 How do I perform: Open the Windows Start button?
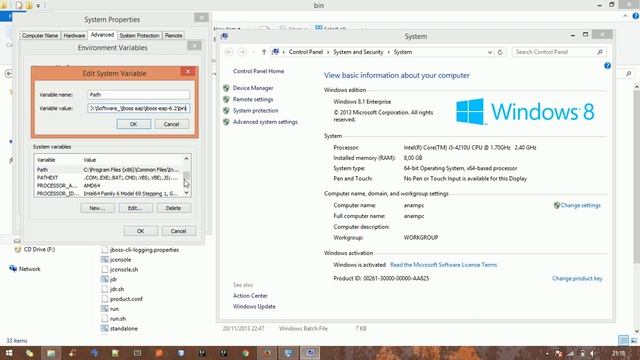9,353
